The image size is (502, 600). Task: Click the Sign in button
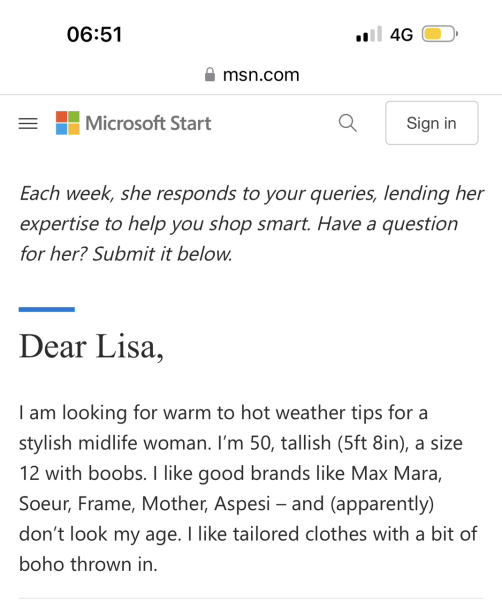(432, 123)
